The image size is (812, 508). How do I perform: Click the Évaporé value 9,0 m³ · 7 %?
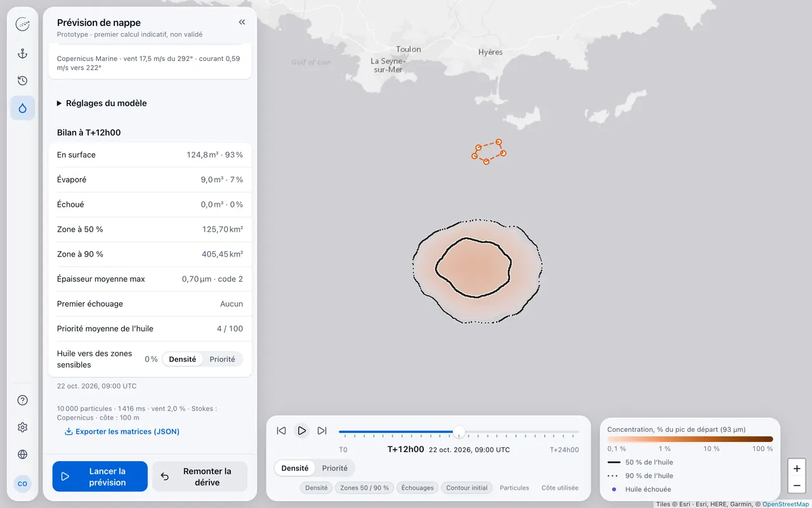(222, 180)
